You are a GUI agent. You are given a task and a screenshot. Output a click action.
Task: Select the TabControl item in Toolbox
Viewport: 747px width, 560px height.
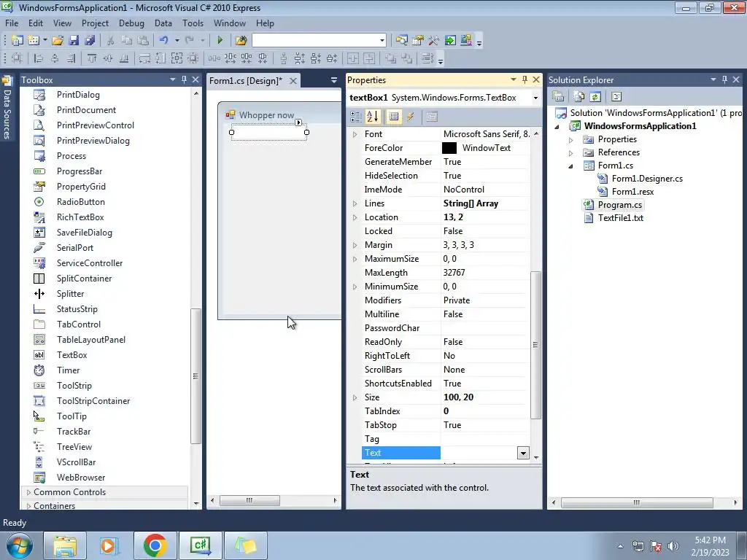pyautogui.click(x=79, y=324)
